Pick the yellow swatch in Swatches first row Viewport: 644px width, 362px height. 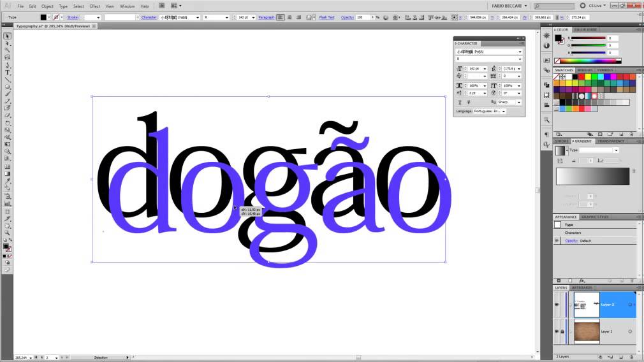point(588,76)
